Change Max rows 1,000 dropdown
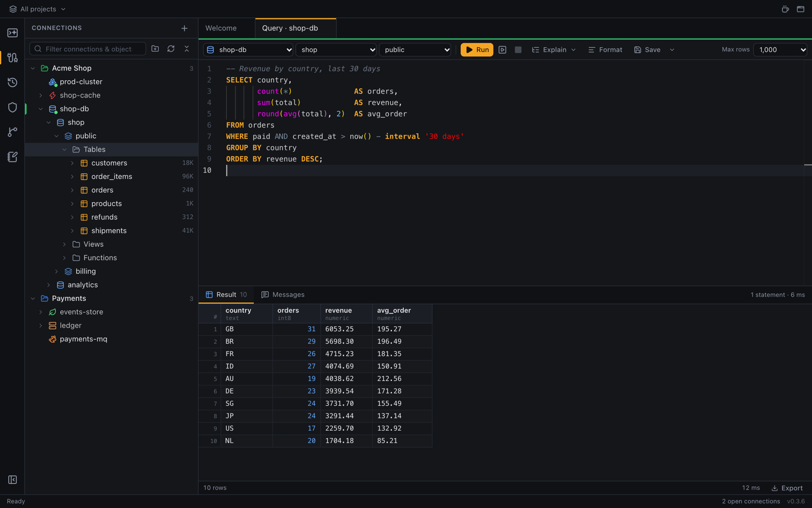Image resolution: width=812 pixels, height=508 pixels. [781, 50]
